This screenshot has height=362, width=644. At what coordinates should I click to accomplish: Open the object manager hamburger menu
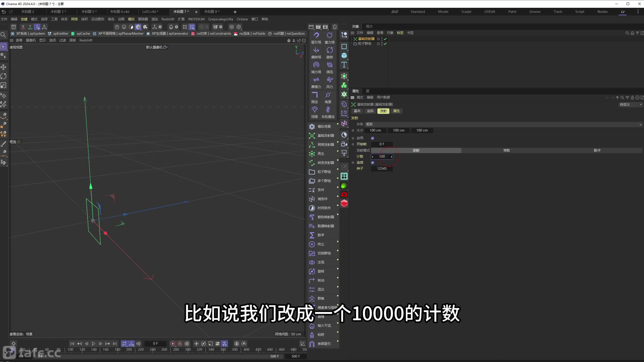352,33
